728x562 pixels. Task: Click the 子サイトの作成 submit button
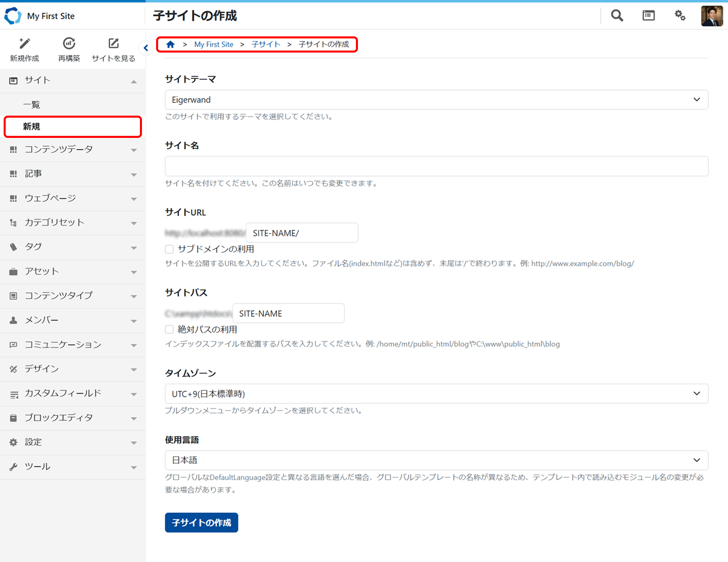[x=201, y=522]
